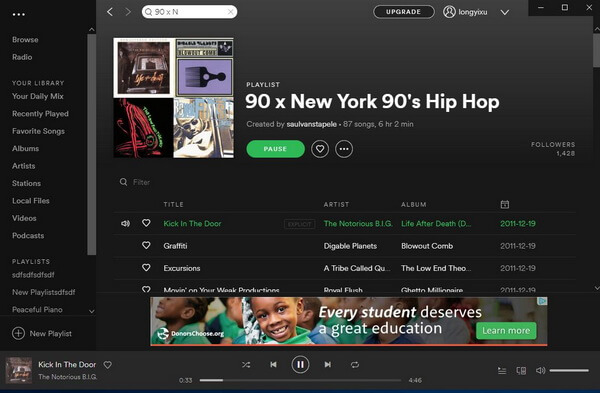Clear the search field with the X
The image size is (600, 393).
[230, 12]
